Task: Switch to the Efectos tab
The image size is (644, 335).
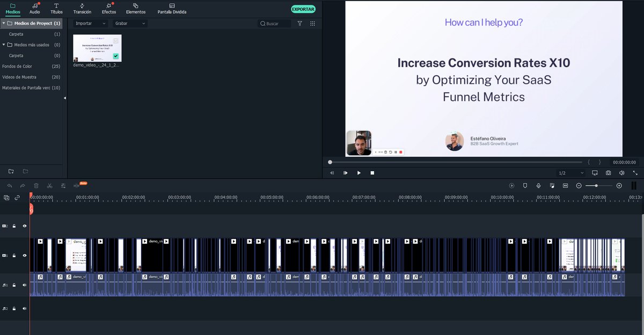Action: [109, 9]
